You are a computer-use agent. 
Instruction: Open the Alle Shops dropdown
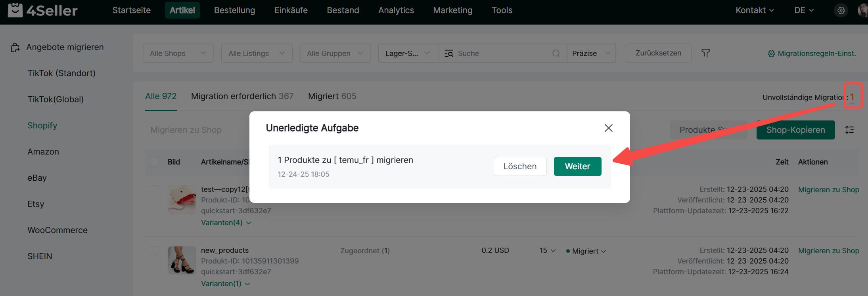click(x=178, y=53)
